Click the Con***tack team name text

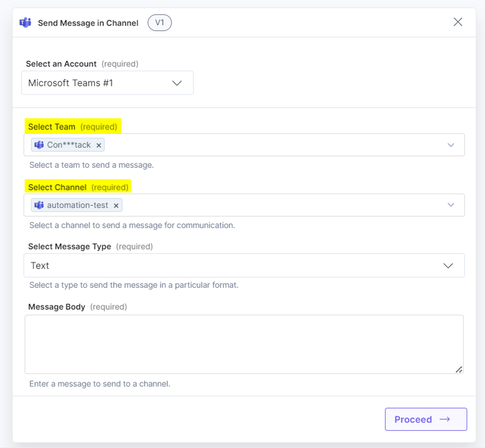(69, 145)
